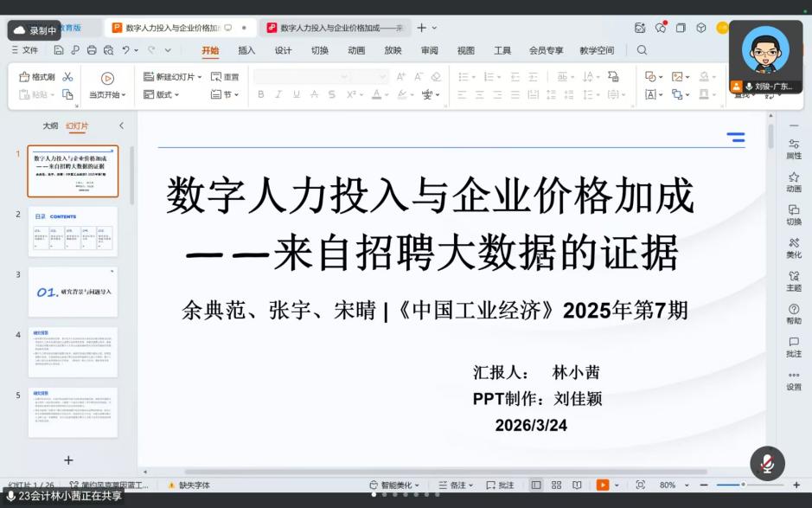812x508 pixels.
Task: Switch to 大纲 outline view in slide panel
Action: pyautogui.click(x=50, y=125)
